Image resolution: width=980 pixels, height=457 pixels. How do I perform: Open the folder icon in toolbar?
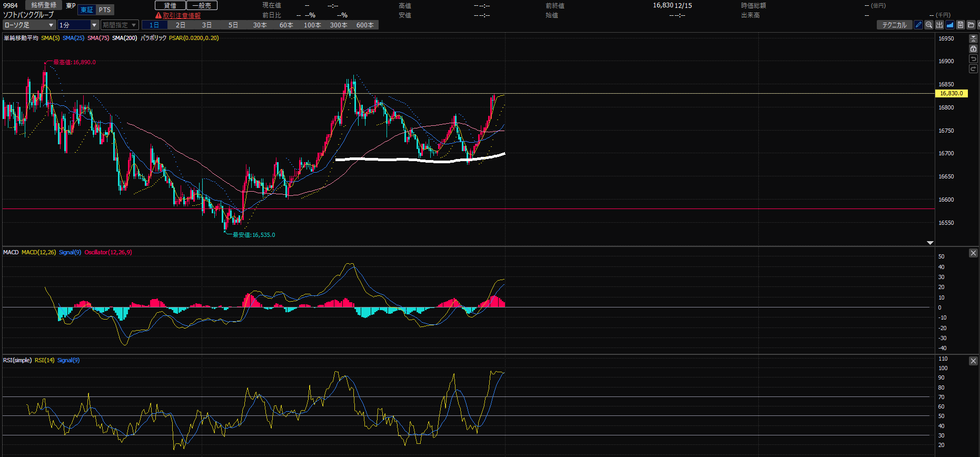971,25
